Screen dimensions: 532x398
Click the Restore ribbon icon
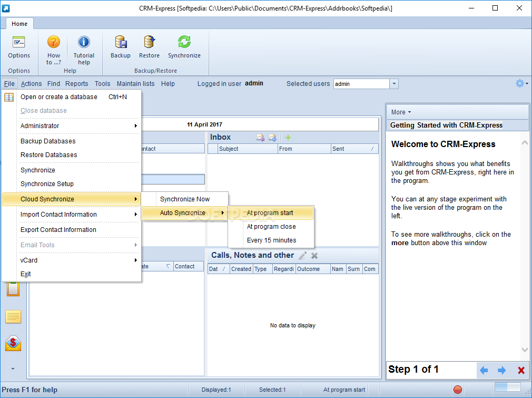[x=149, y=42]
